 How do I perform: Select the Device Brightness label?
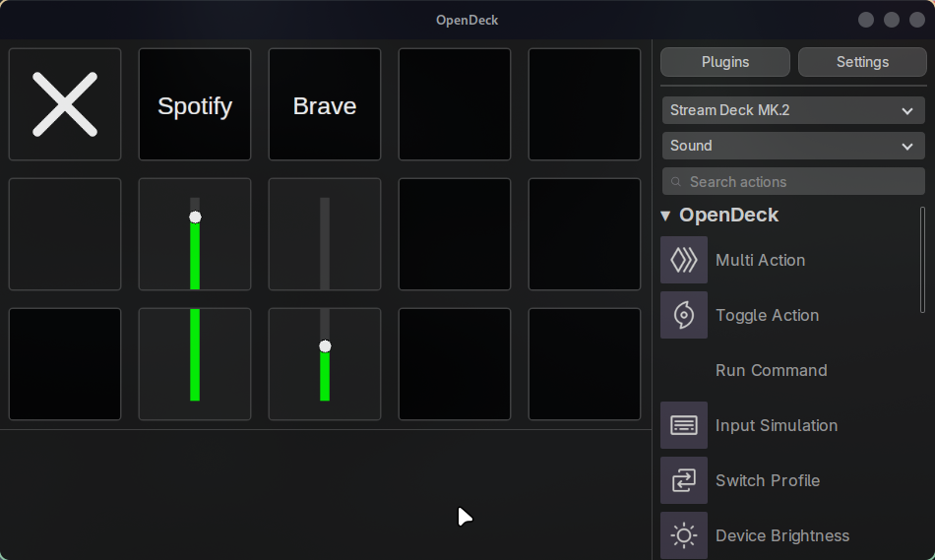coord(782,535)
